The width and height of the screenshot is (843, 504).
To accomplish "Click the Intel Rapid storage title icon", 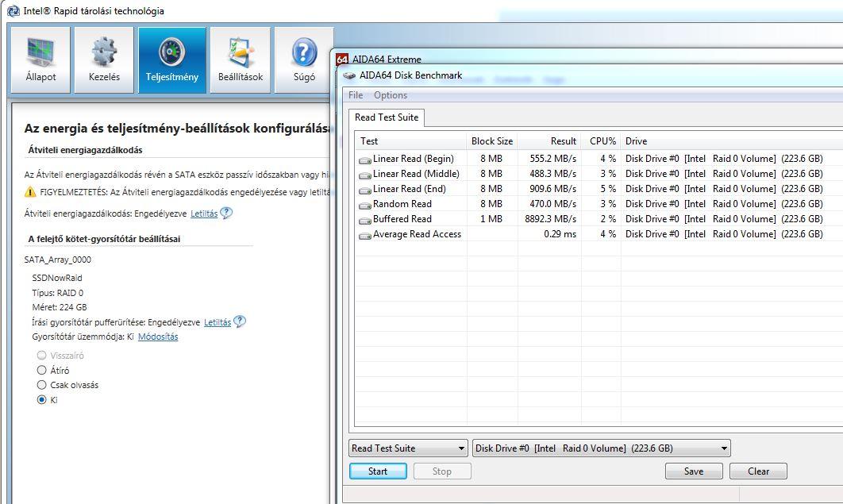I will [x=13, y=11].
